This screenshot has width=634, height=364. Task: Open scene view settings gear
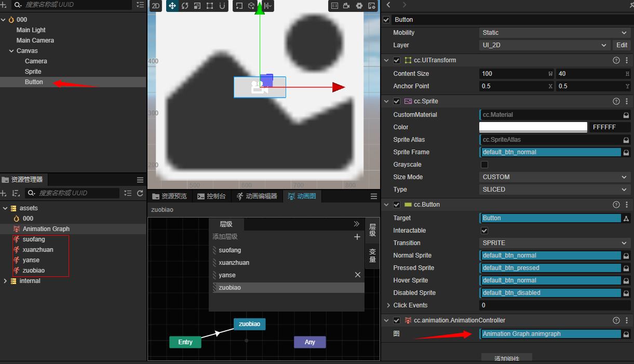tap(359, 6)
